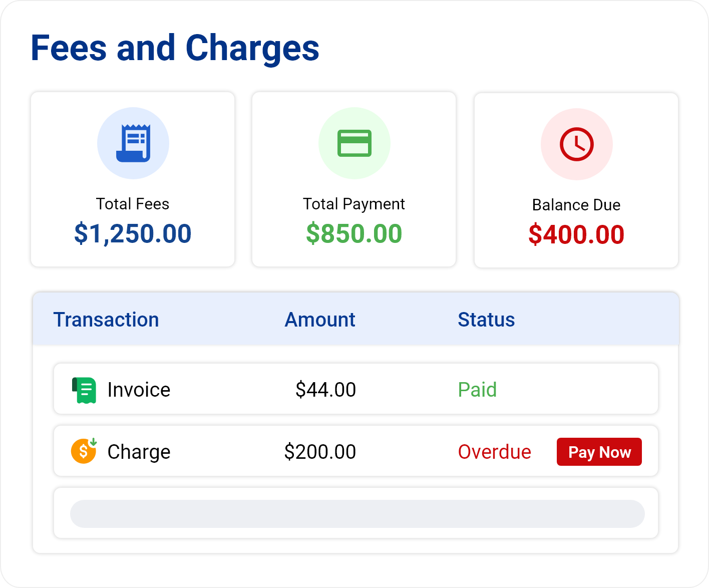Click the blue receipt Total Fees icon
The image size is (709, 588).
click(133, 143)
